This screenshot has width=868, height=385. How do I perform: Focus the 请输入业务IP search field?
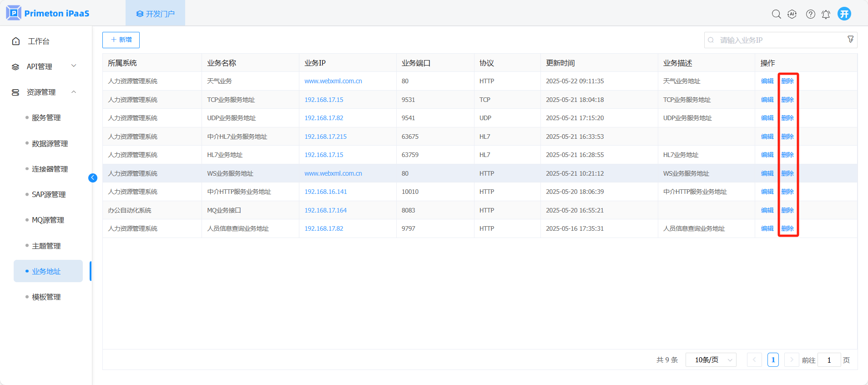pos(778,40)
